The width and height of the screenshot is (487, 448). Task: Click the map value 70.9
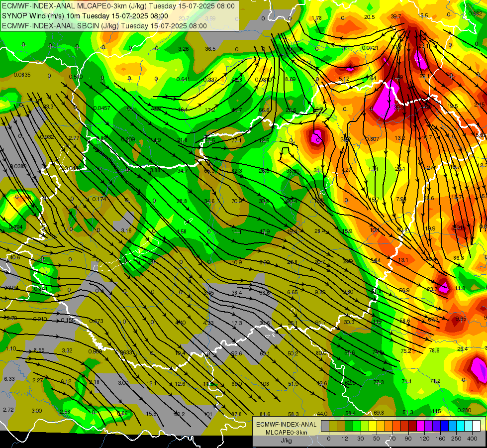click(237, 201)
